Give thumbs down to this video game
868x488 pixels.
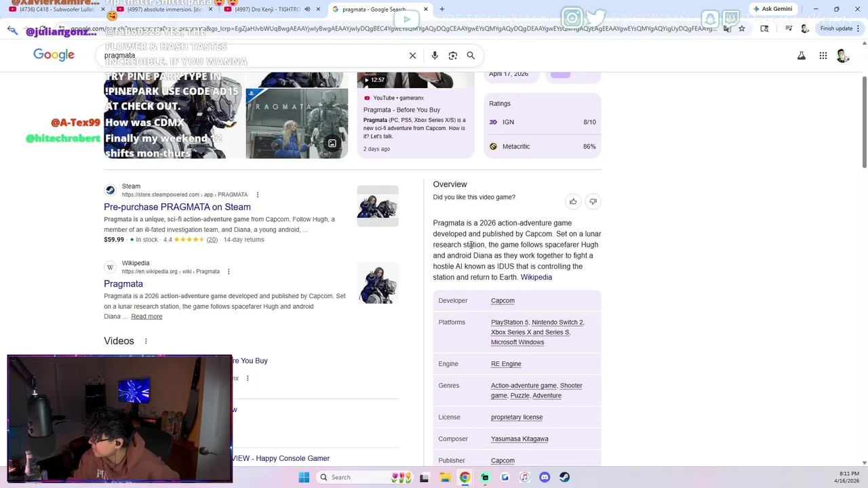pyautogui.click(x=593, y=201)
